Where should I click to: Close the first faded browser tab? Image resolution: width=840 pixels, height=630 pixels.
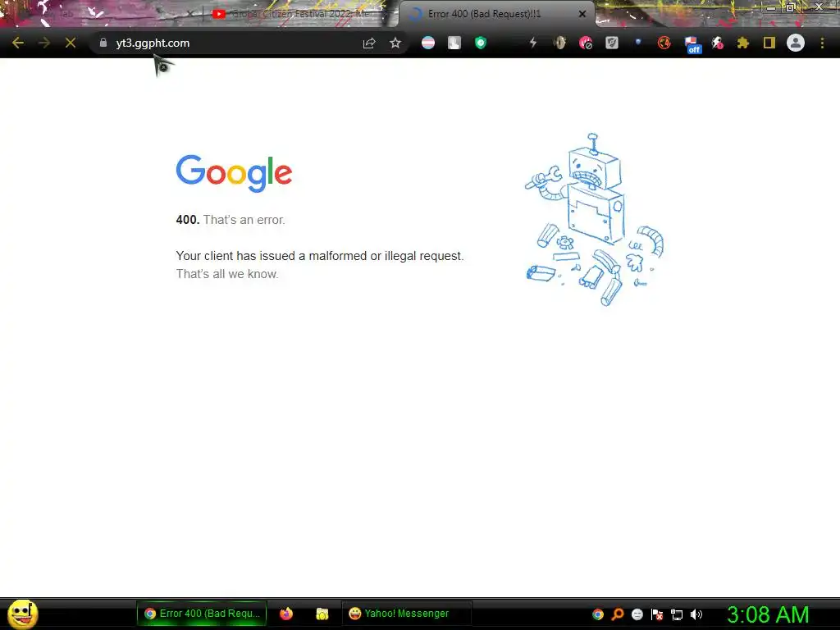click(x=189, y=14)
